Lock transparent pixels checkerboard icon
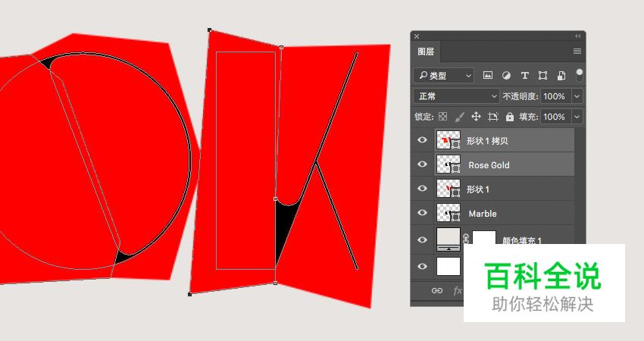Image resolution: width=644 pixels, height=341 pixels. tap(443, 117)
